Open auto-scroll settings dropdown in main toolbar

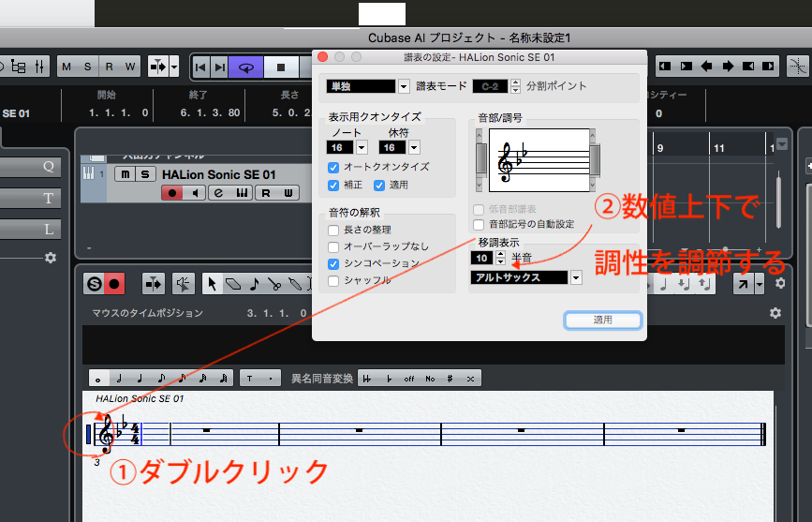click(174, 67)
